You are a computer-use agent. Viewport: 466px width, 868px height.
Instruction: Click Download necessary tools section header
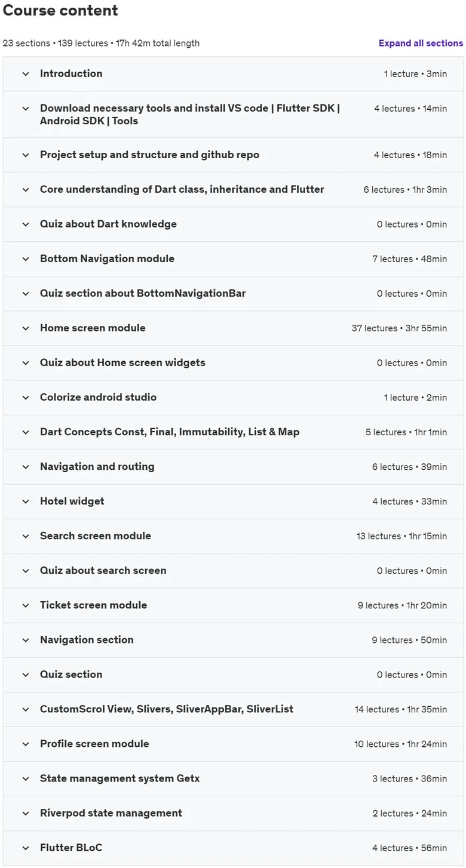233,115
